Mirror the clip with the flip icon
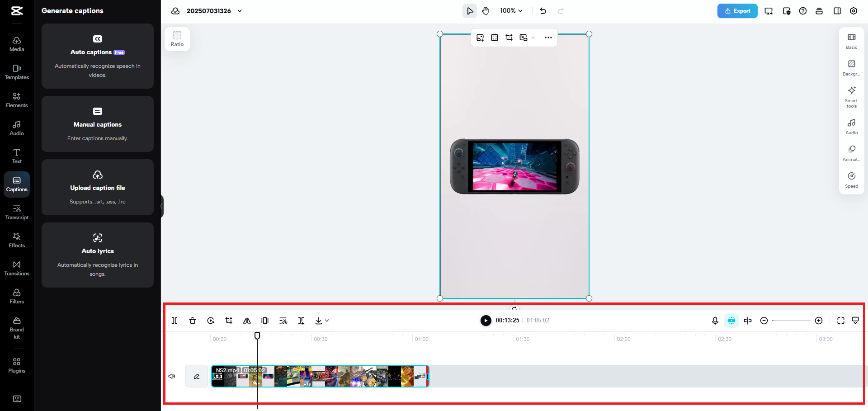This screenshot has height=411, width=868. (x=247, y=321)
